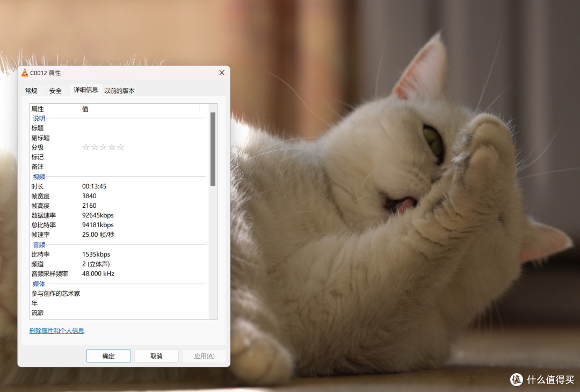Image resolution: width=580 pixels, height=392 pixels.
Task: Select the 参与创作的艺术家 row
Action: tap(119, 293)
